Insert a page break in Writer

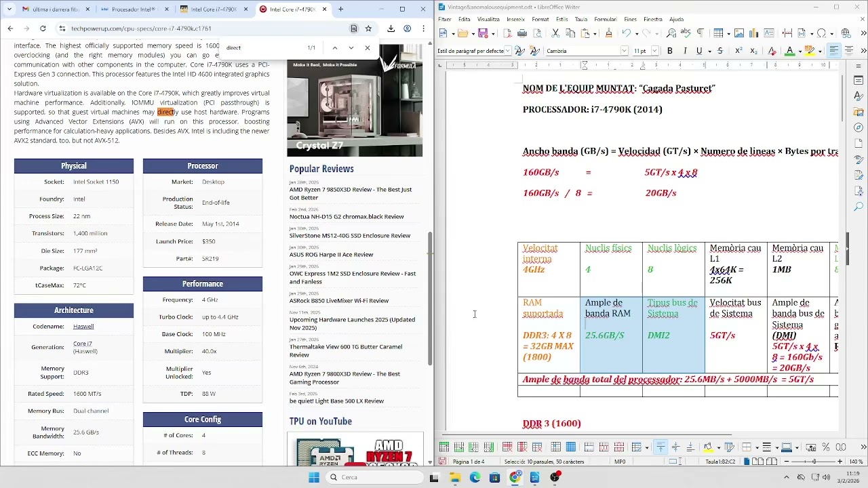point(787,33)
